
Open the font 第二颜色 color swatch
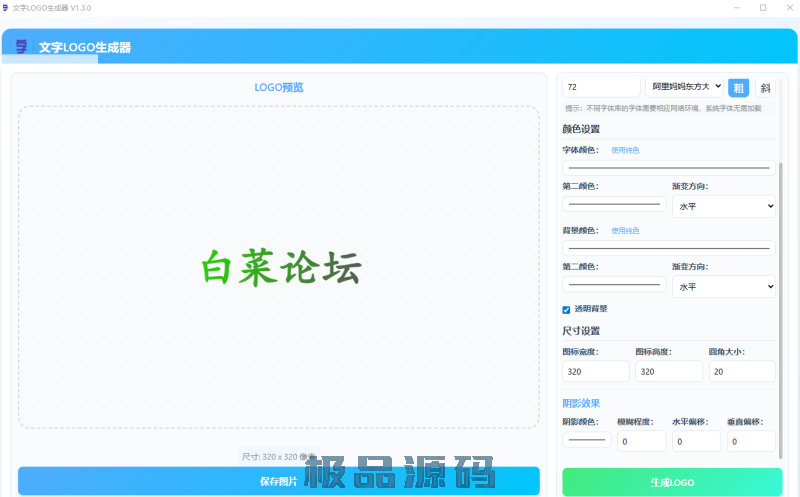(612, 205)
